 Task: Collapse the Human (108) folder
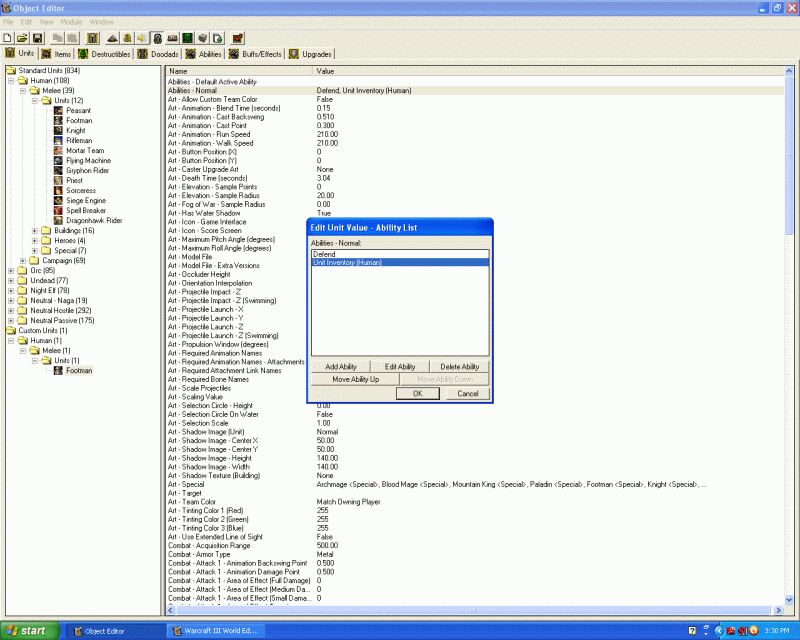click(11, 81)
